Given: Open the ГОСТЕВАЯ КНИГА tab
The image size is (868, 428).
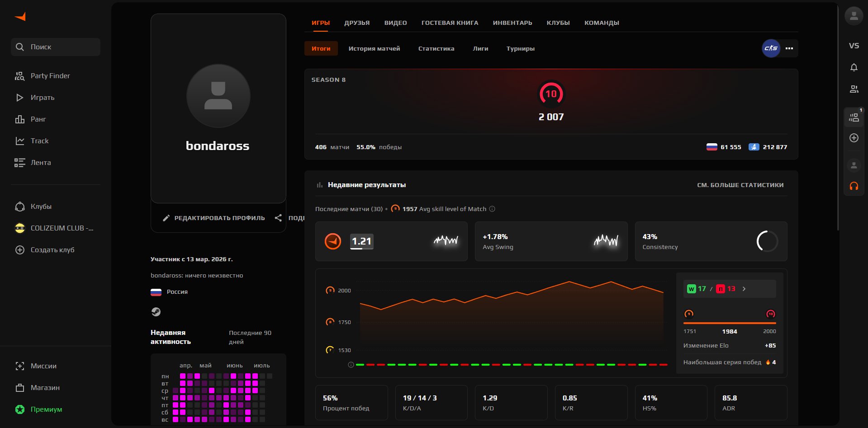Looking at the screenshot, I should [450, 23].
